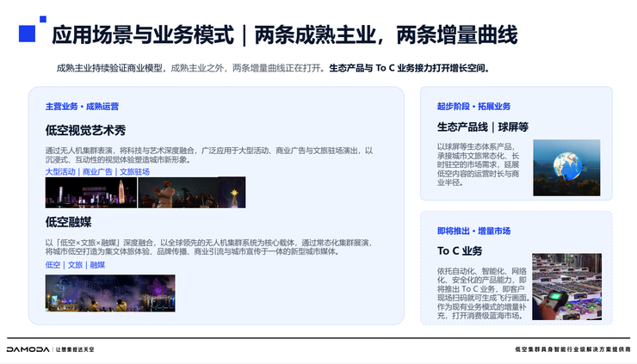
Task: Click the subtitle 两条成熟主业，两条增量曲线
Action: point(386,35)
